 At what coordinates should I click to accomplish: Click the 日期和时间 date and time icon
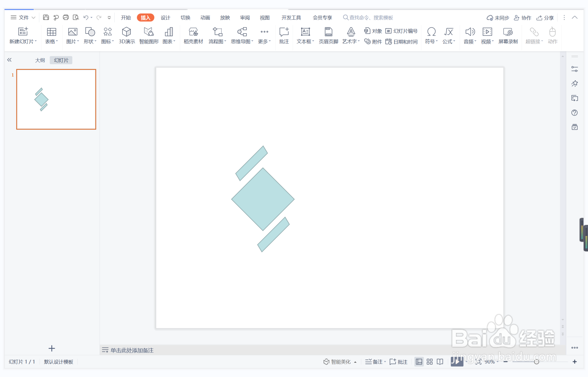[x=402, y=42]
